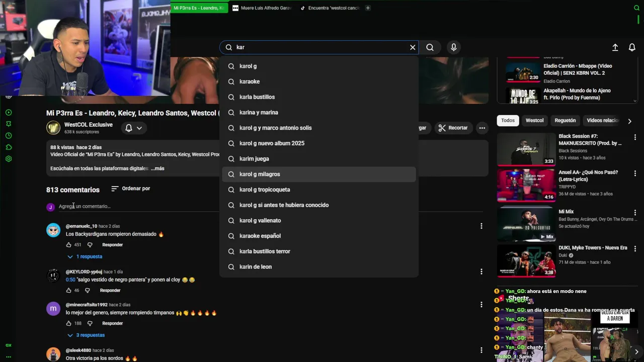Click the @minecraftsito1992 profile avatar

(53, 309)
